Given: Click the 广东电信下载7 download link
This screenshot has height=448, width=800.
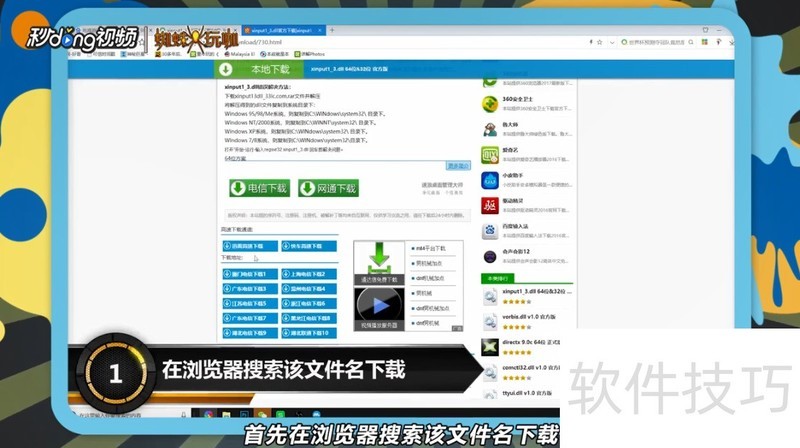Looking at the screenshot, I should click(x=250, y=318).
